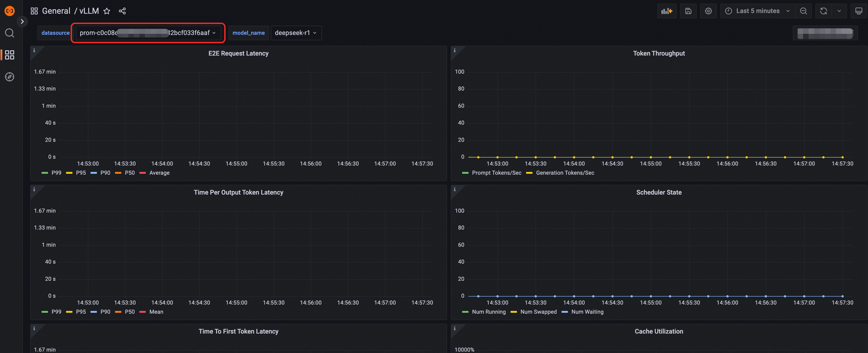Image resolution: width=868 pixels, height=353 pixels.
Task: Expand the refresh interval dropdown arrow
Action: tap(839, 11)
